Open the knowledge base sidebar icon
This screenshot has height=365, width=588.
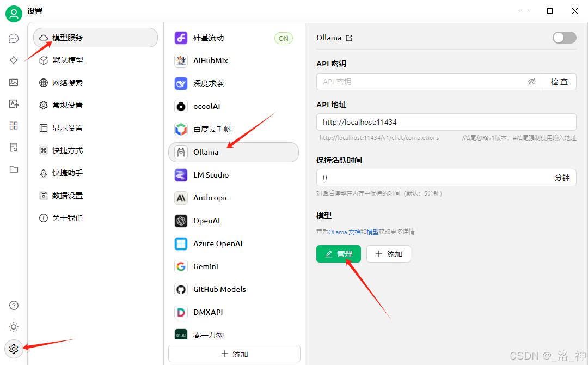tap(14, 148)
